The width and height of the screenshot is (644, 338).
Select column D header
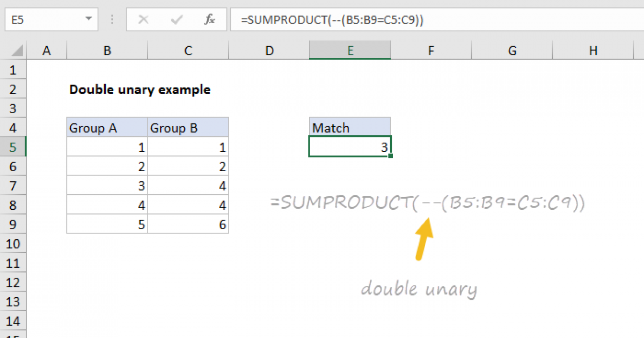(x=269, y=51)
